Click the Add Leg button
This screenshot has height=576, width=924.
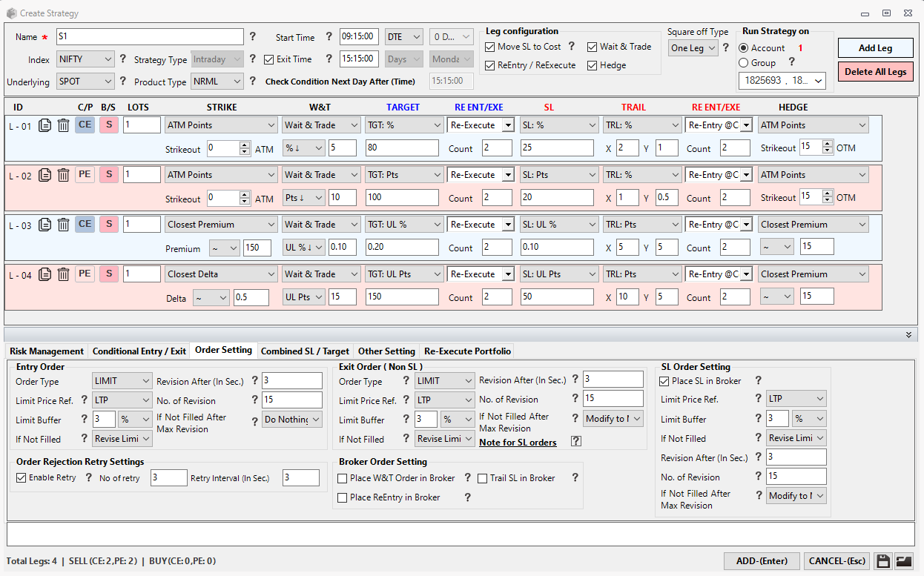875,48
